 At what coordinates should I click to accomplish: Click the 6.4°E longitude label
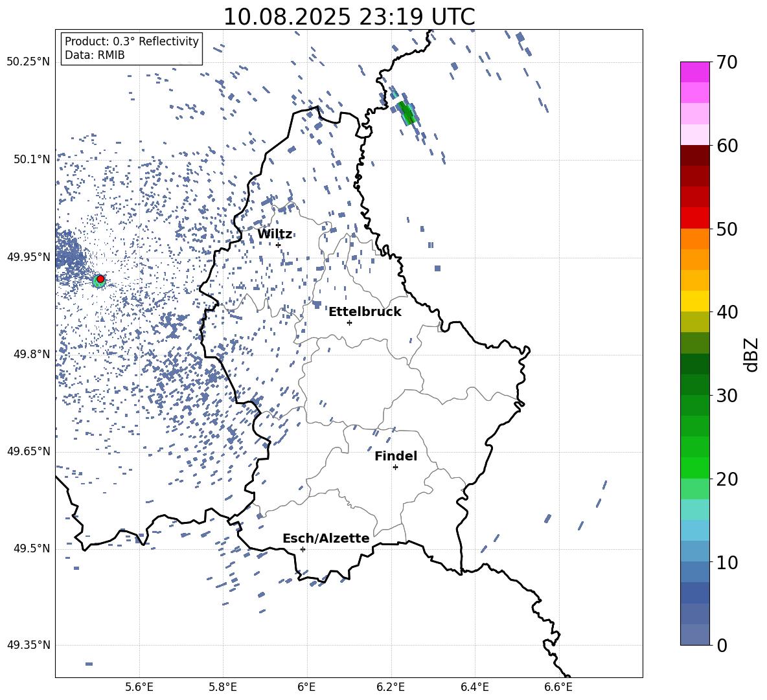click(x=474, y=687)
